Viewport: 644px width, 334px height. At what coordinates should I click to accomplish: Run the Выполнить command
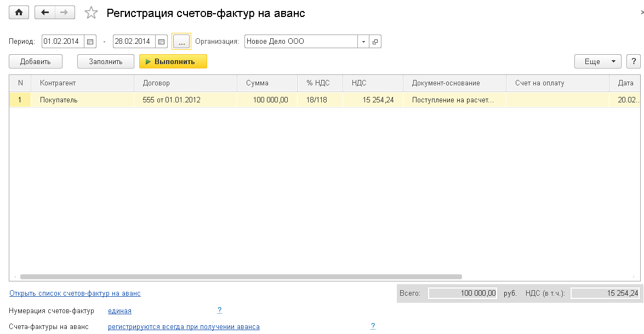(173, 61)
